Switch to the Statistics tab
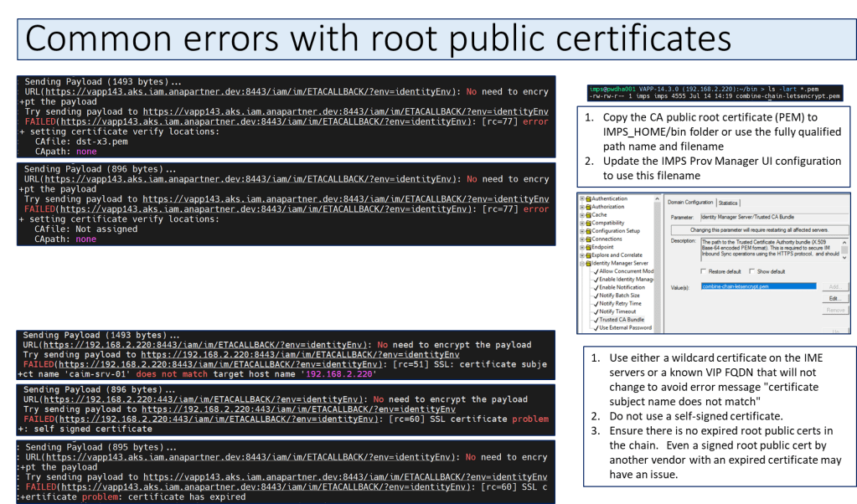The width and height of the screenshot is (857, 504). [x=728, y=203]
